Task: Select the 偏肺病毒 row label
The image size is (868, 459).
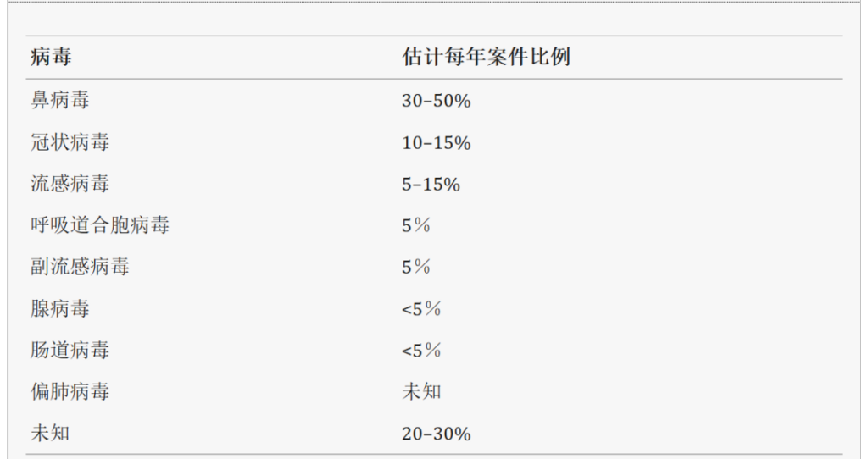Action: click(70, 391)
